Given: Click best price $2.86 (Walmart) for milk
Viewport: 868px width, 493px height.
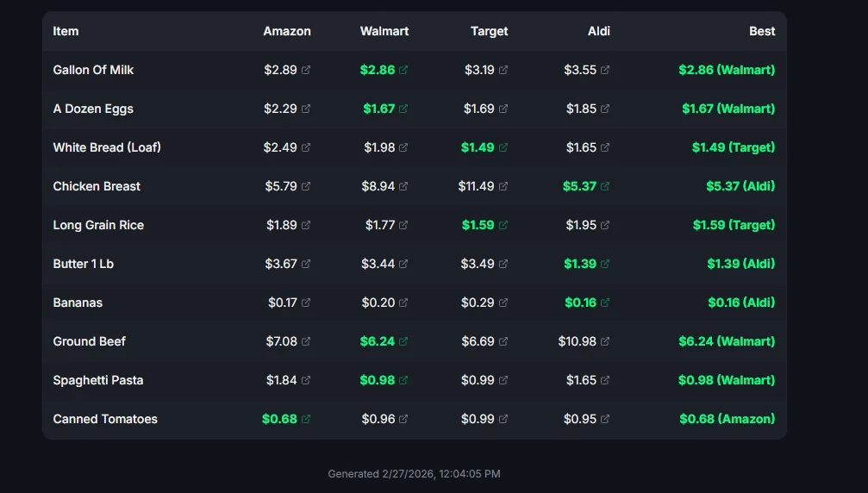Looking at the screenshot, I should (727, 70).
